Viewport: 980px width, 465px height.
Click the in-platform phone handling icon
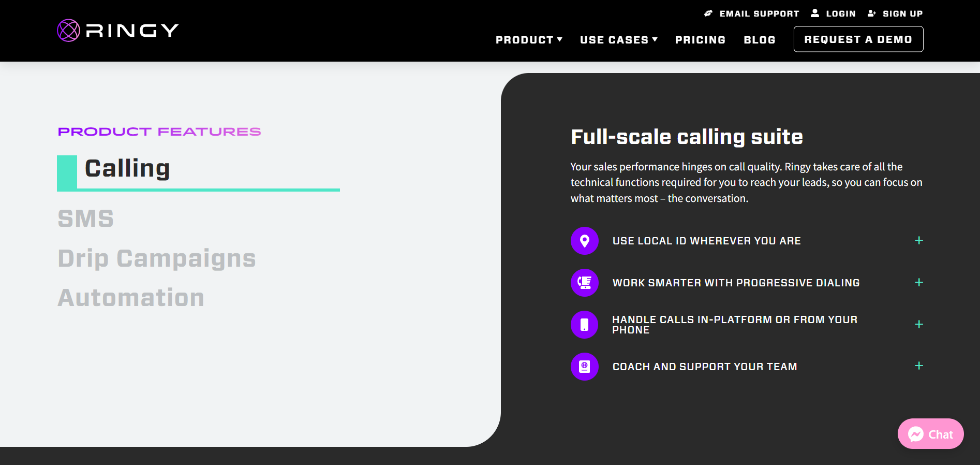(x=584, y=325)
